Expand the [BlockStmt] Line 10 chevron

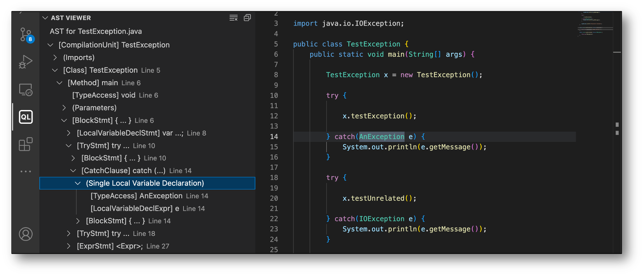tap(73, 158)
